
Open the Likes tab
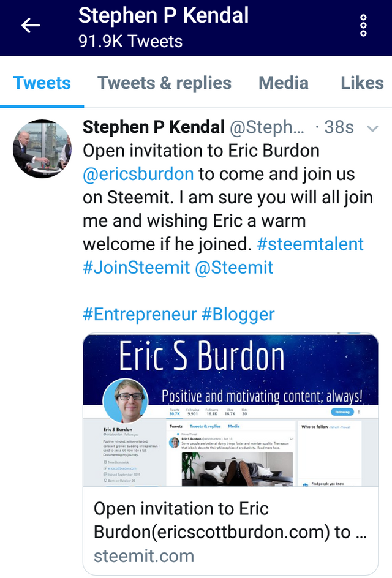pos(362,83)
